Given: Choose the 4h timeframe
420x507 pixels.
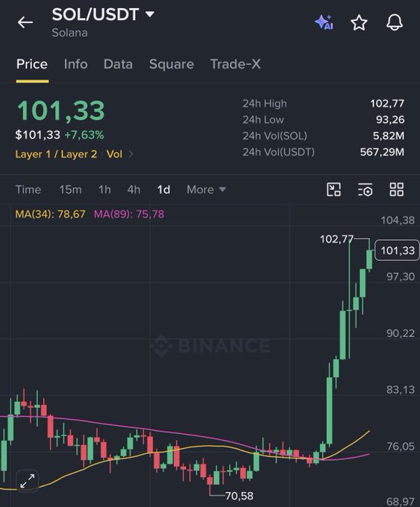Looking at the screenshot, I should (x=134, y=189).
